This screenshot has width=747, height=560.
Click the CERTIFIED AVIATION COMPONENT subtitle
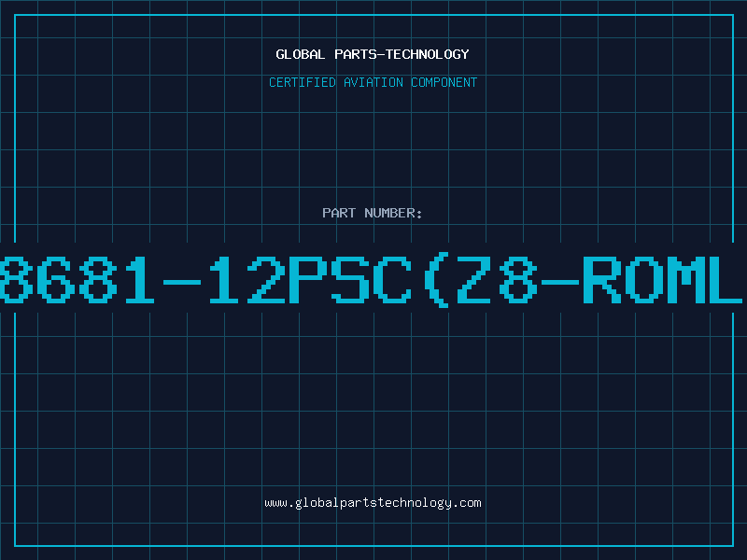click(373, 82)
